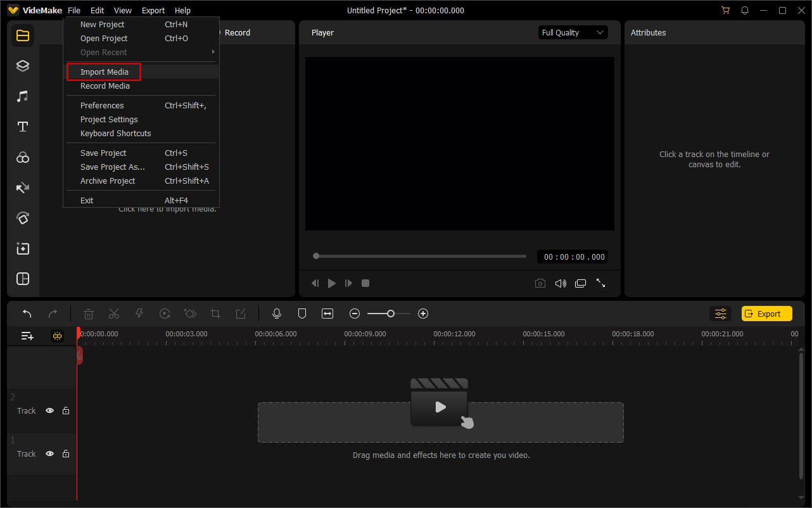The height and width of the screenshot is (508, 812).
Task: Lock Track 1 on the timeline
Action: pos(65,454)
